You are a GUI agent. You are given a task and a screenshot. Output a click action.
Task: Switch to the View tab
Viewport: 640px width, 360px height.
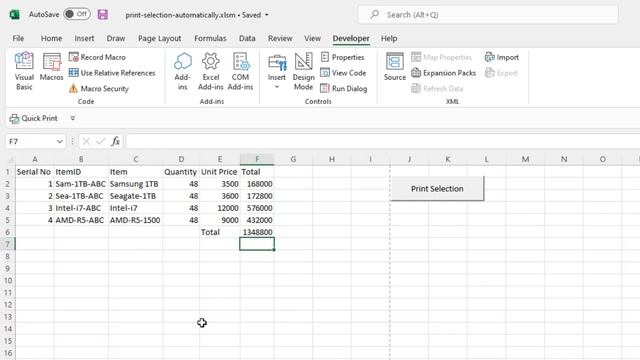pyautogui.click(x=312, y=38)
